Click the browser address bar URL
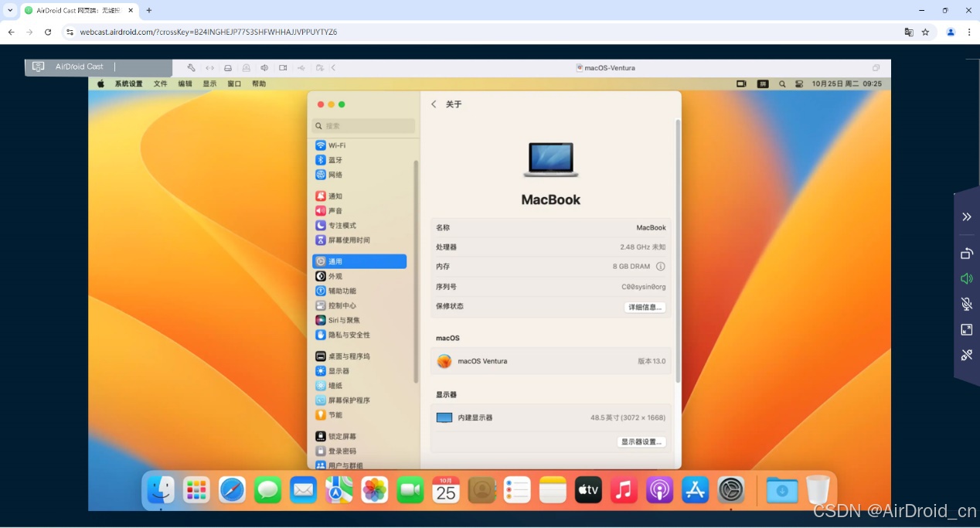This screenshot has width=980, height=528. (209, 32)
